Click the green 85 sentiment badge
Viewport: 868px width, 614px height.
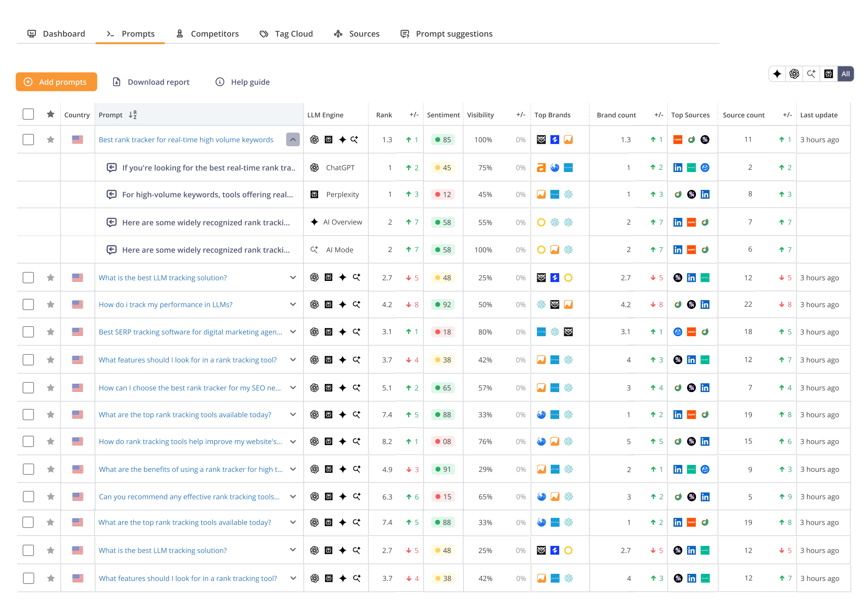pos(443,139)
